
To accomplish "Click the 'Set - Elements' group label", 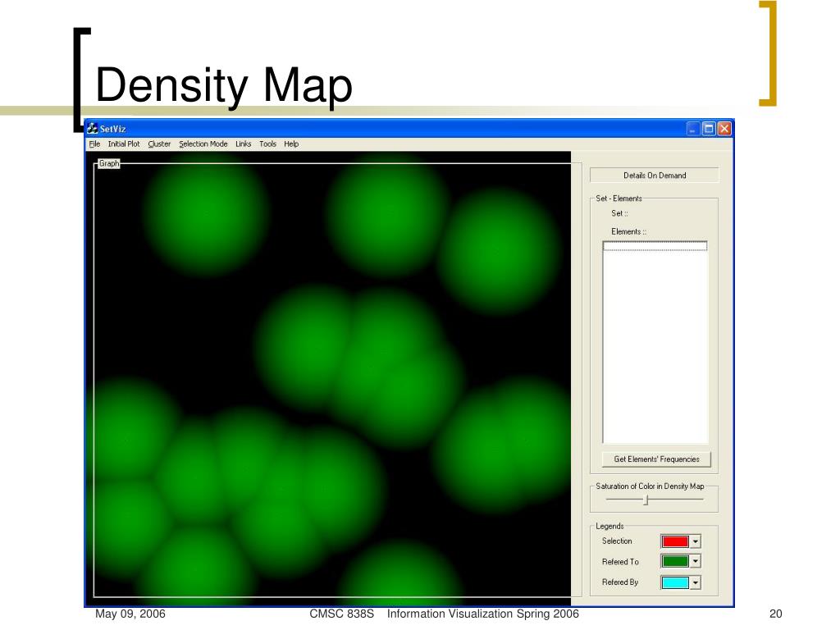I will (x=619, y=199).
